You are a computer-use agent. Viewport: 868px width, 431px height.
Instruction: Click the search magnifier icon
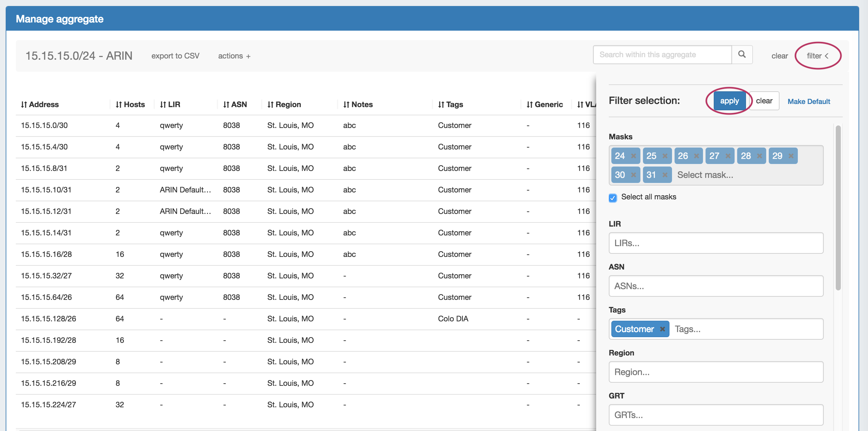(742, 55)
